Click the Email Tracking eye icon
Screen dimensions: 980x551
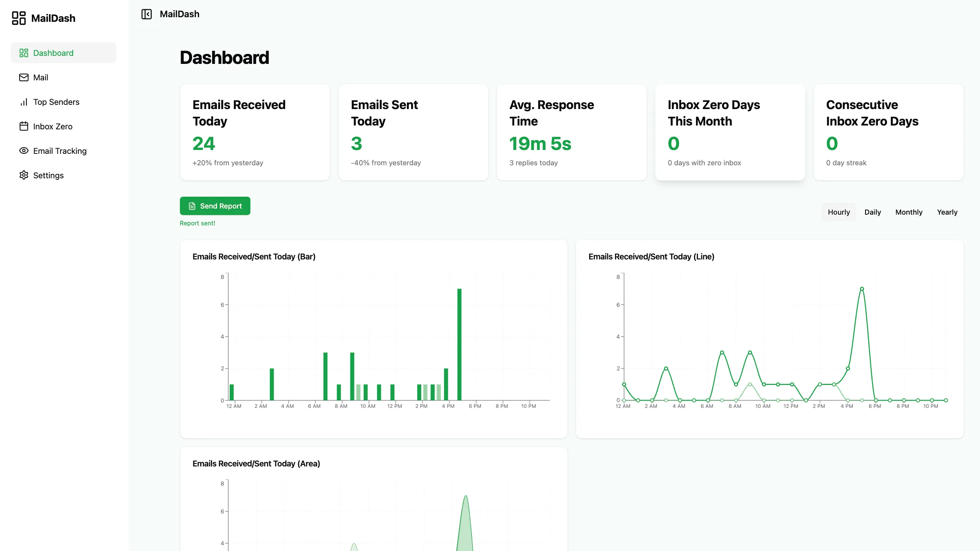24,151
